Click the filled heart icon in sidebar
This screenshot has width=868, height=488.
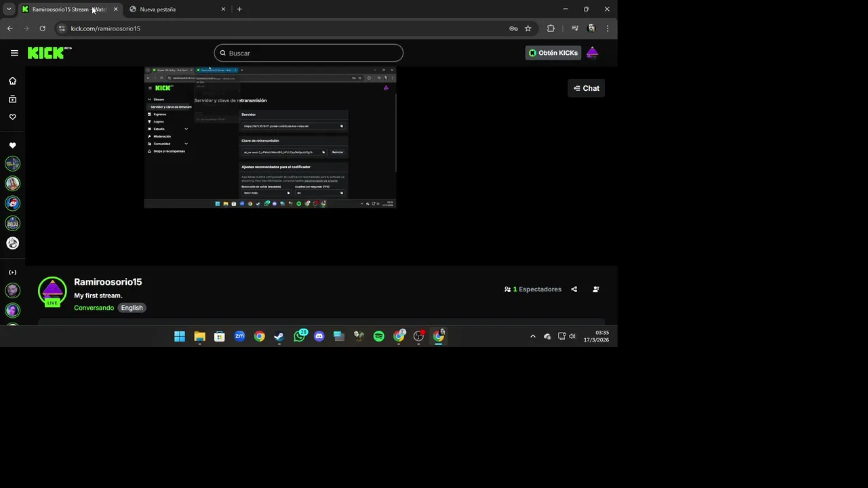click(12, 145)
